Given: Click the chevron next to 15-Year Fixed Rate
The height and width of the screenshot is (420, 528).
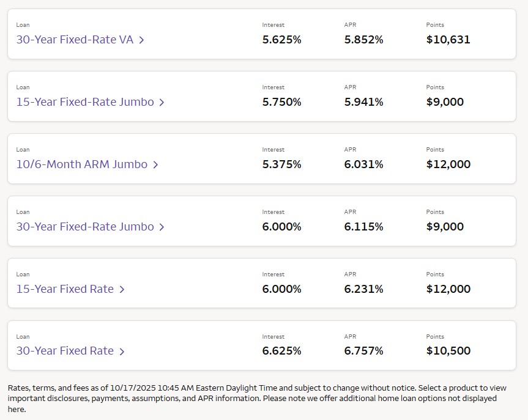Looking at the screenshot, I should click(122, 290).
